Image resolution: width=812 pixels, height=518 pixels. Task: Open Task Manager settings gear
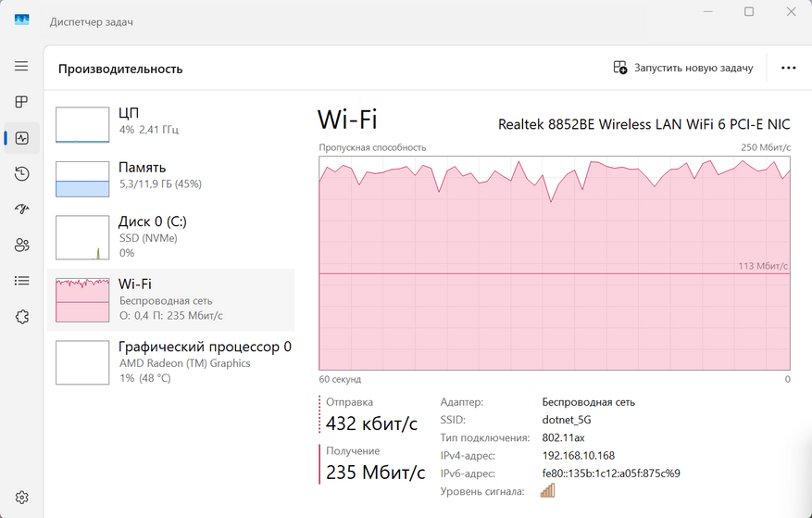point(21,498)
